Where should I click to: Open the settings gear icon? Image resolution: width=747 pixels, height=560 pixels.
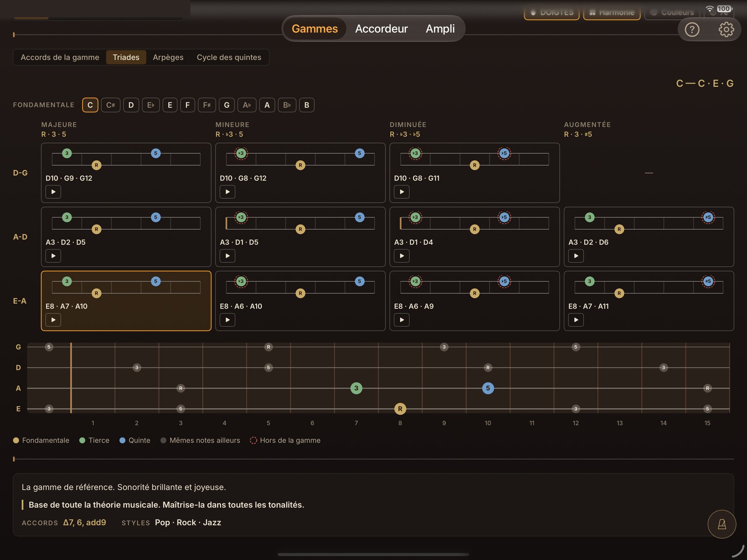click(x=726, y=30)
